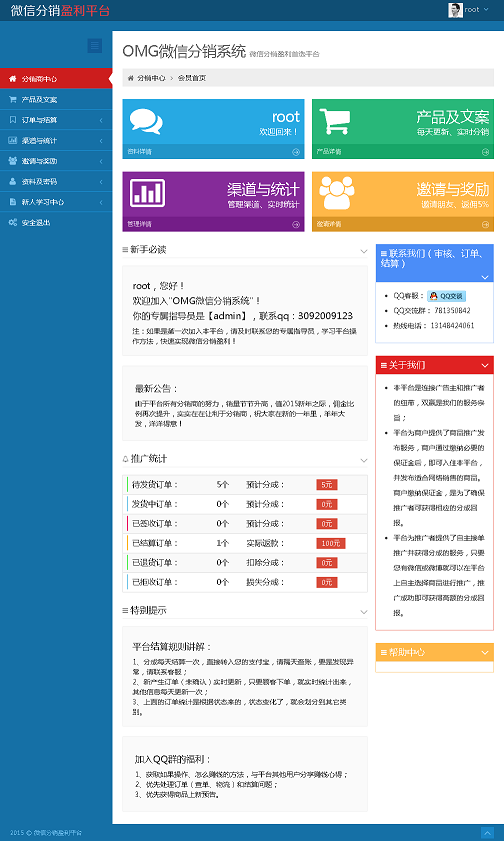Click the small home icon in breadcrumb
This screenshot has width=504, height=841.
coord(130,78)
